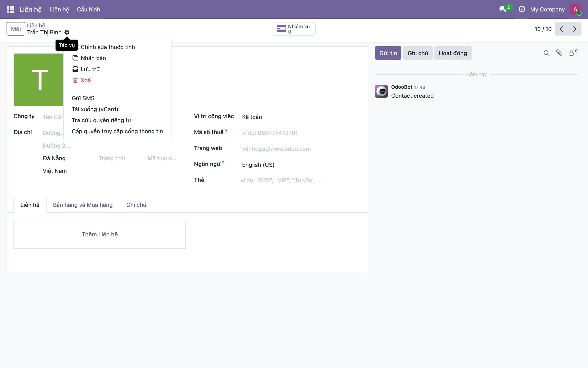Click the My Company switcher
588x368 pixels.
coord(547,9)
